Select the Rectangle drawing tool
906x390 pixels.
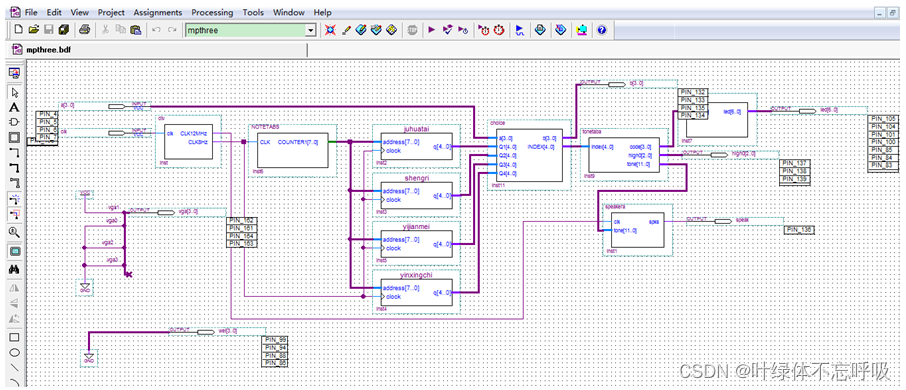point(15,337)
